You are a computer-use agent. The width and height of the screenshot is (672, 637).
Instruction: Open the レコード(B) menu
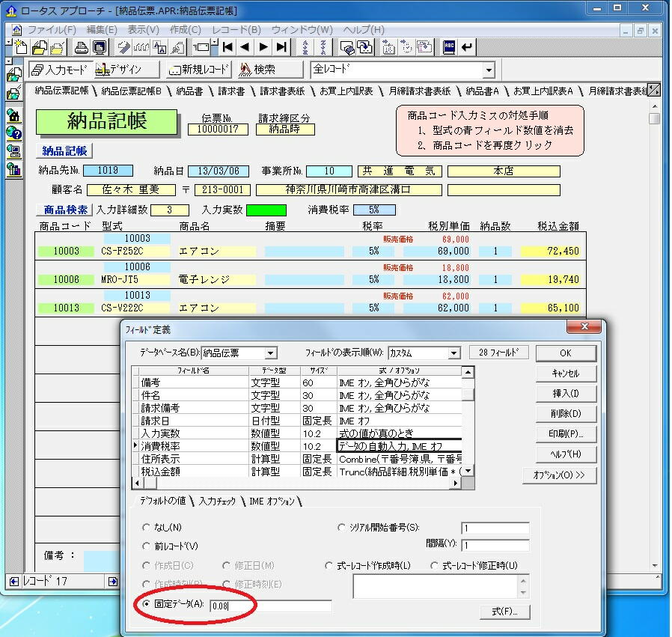point(236,30)
